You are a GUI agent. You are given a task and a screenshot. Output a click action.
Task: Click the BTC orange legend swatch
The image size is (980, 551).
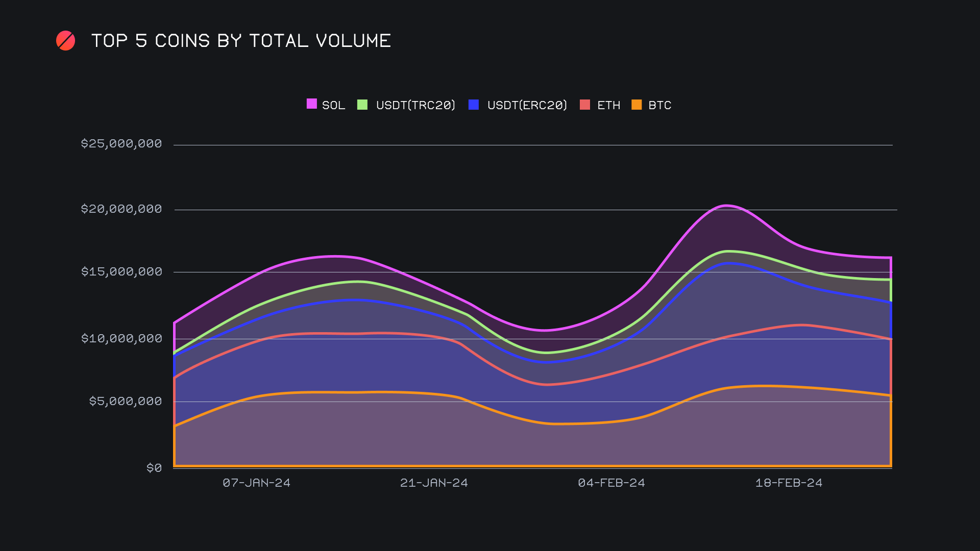(x=636, y=105)
